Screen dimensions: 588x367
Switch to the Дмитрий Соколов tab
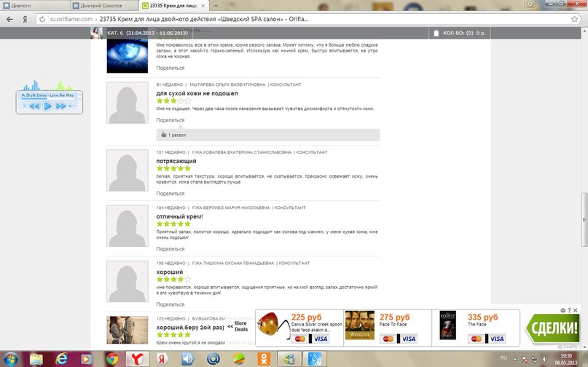(104, 6)
